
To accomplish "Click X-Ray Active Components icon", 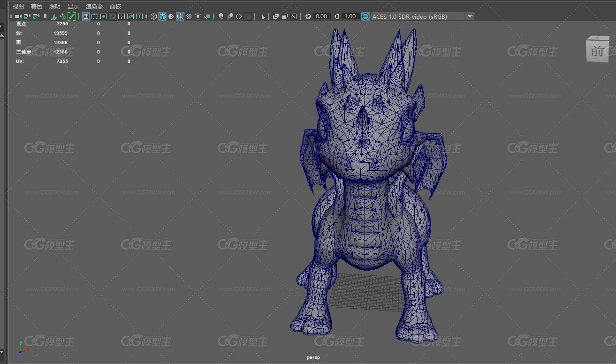I will (285, 16).
